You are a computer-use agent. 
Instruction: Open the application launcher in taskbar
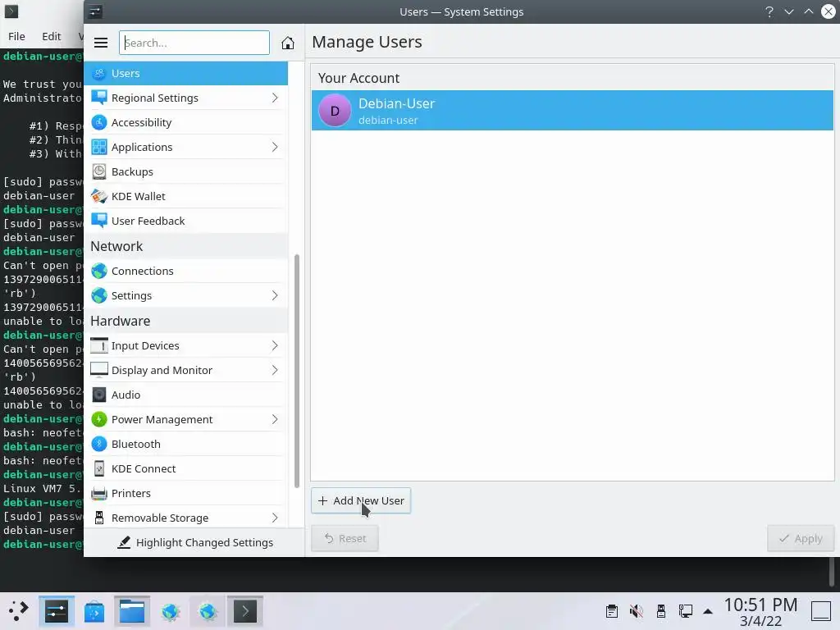pos(18,611)
